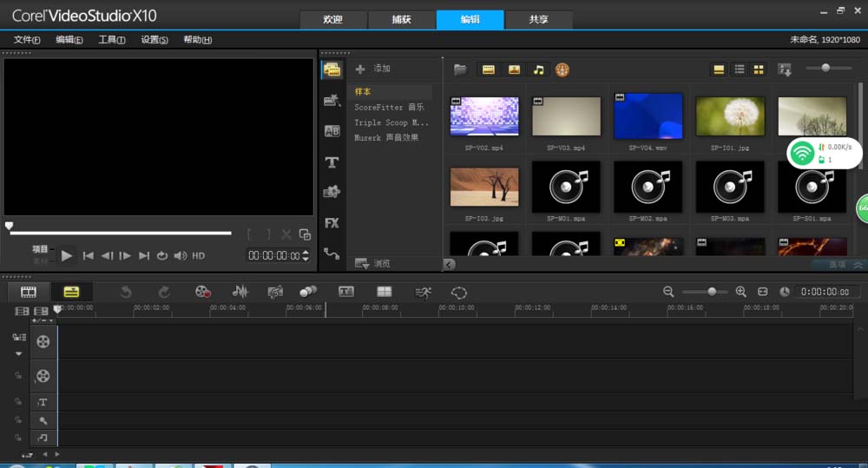Toggle showing videos in the library
Screen dimensions: 868x468
tap(489, 69)
